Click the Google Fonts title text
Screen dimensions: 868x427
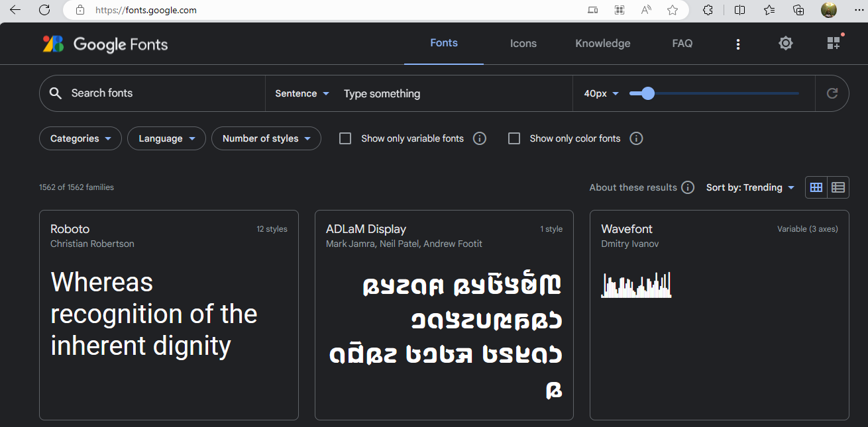[x=121, y=44]
